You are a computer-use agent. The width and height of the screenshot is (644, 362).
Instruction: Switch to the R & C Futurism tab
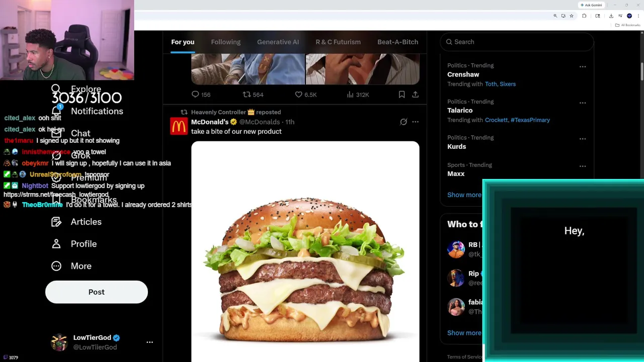point(338,42)
